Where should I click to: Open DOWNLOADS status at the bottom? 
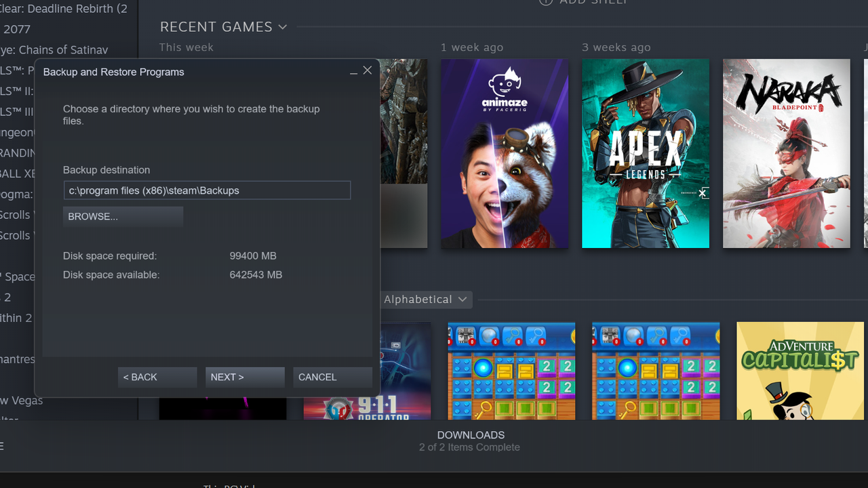tap(471, 441)
